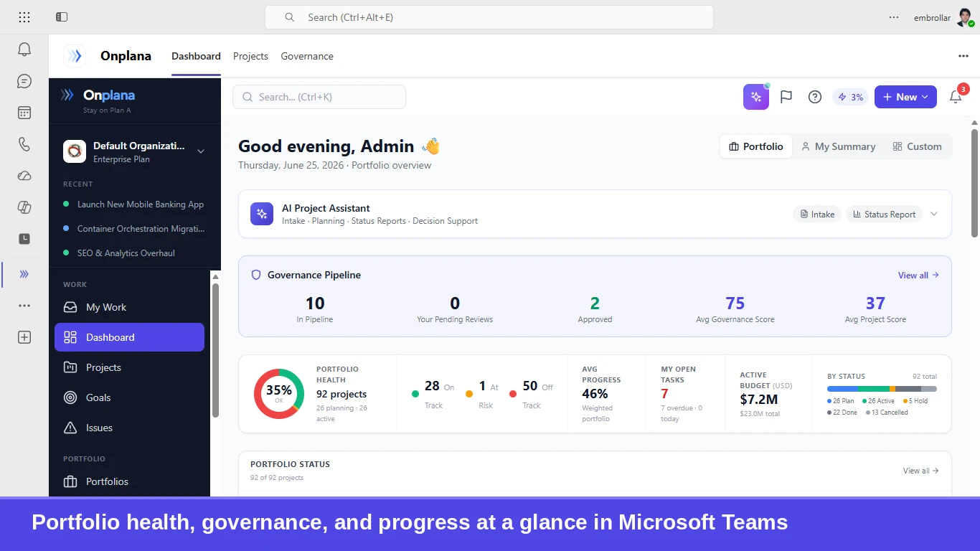The image size is (980, 551).
Task: Click the Onplana Search (Ctrl+K) field
Action: (x=319, y=97)
